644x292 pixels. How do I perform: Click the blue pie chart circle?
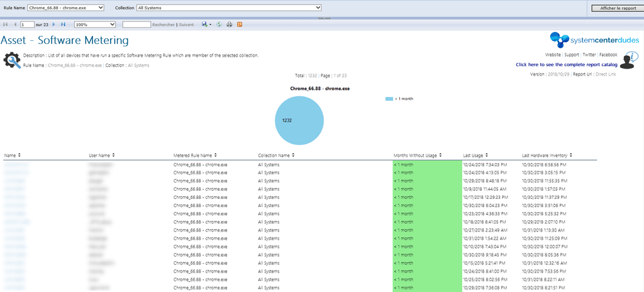299,120
